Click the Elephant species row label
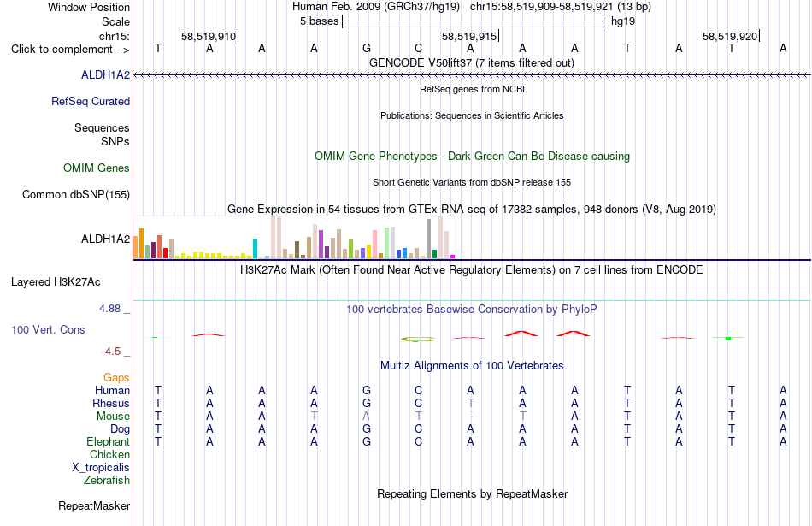Image resolution: width=812 pixels, height=526 pixels. pos(109,441)
